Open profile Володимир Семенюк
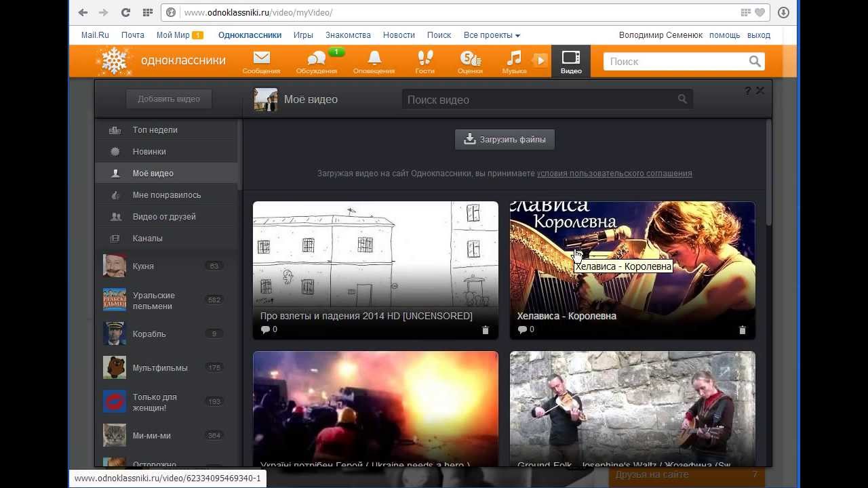This screenshot has height=488, width=868. coord(660,35)
